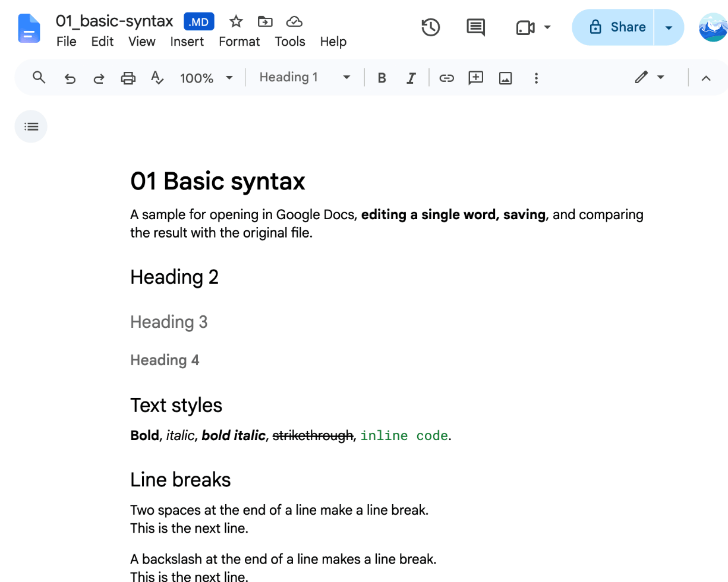Image resolution: width=728 pixels, height=582 pixels.
Task: Open the Insert menu
Action: pos(187,42)
